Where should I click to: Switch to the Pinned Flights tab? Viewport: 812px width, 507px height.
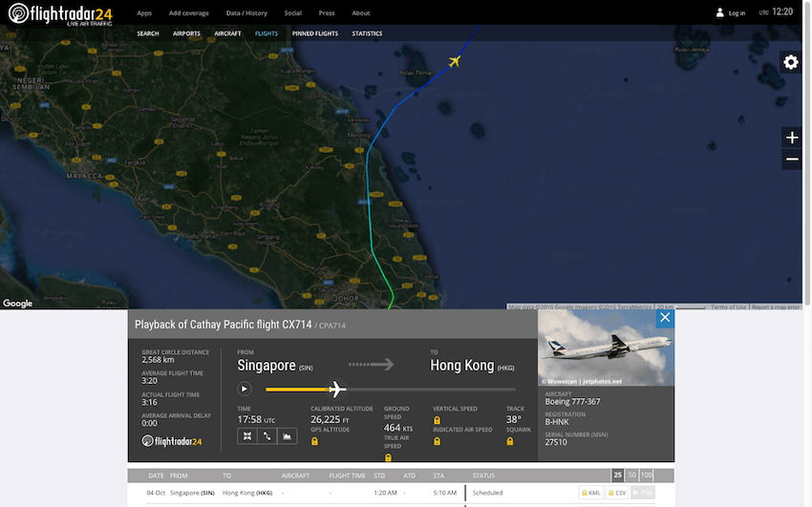[315, 33]
